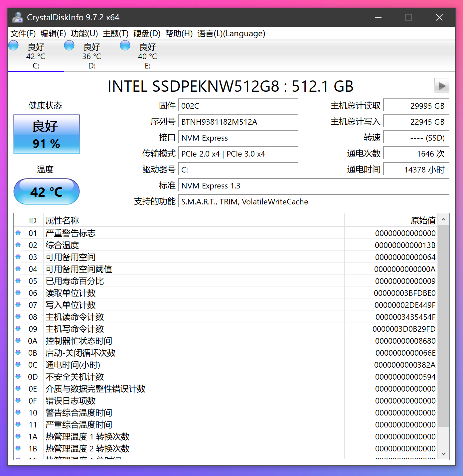The width and height of the screenshot is (463, 476).
Task: Click the C: drive health status circle
Action: (x=13, y=45)
